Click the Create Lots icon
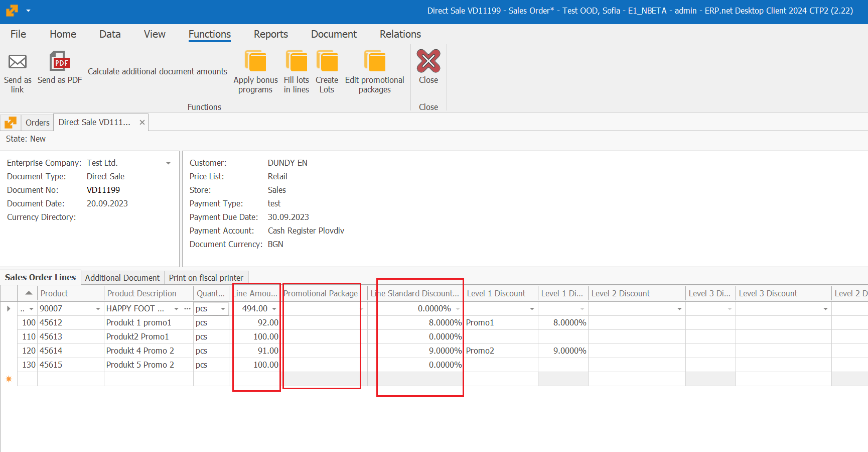The image size is (868, 452). click(327, 61)
